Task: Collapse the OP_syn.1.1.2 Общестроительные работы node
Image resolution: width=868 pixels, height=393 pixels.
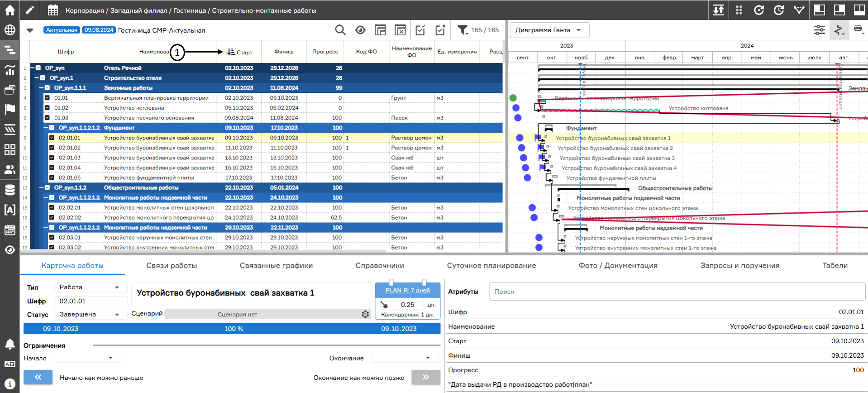Action: 42,187
